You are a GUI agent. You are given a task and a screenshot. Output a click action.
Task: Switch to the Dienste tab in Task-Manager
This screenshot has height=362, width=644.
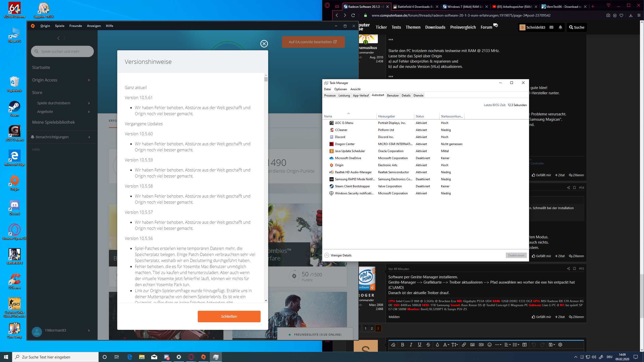[x=418, y=96]
